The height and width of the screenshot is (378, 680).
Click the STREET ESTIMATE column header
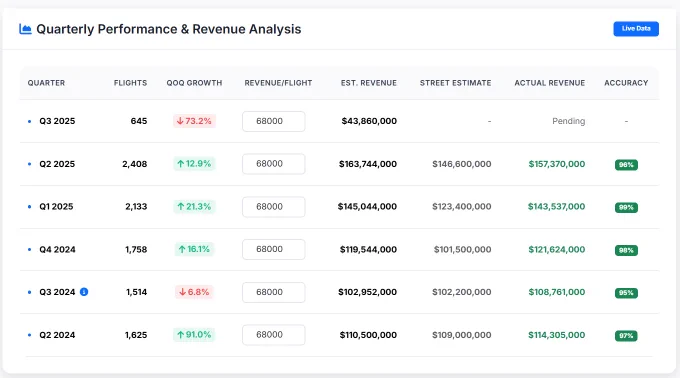tap(455, 83)
